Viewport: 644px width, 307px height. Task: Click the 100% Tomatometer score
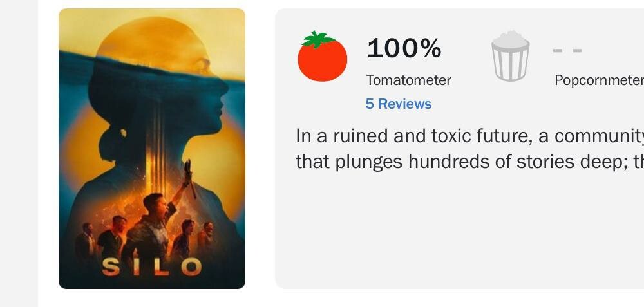[x=404, y=48]
